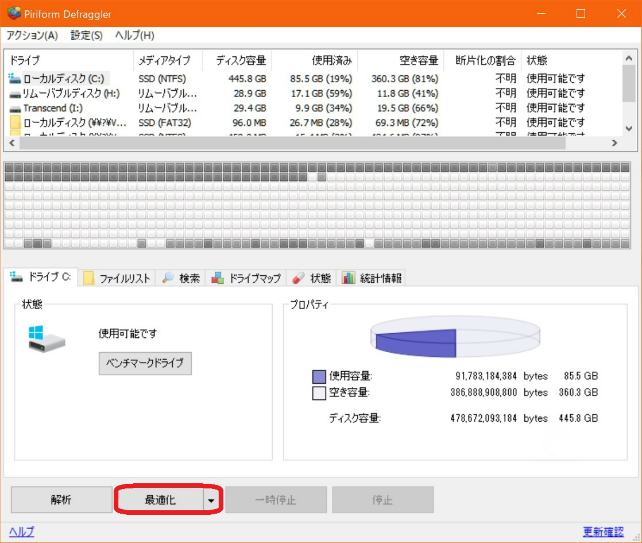
Task: Click the 478,672,093,184 bytes value
Action: click(x=499, y=418)
